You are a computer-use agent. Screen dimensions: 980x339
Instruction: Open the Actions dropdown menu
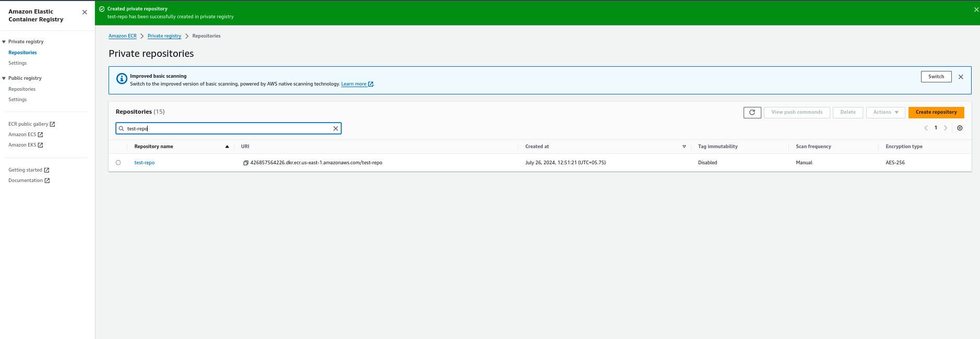(x=885, y=112)
